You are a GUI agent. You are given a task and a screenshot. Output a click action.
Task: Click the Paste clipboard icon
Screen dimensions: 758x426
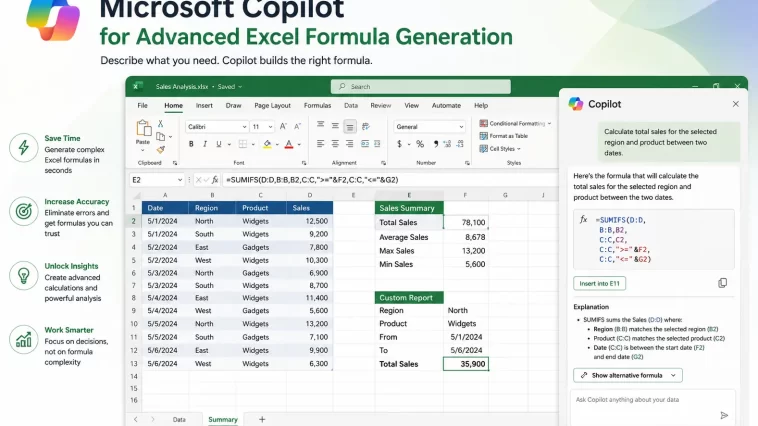tap(143, 128)
